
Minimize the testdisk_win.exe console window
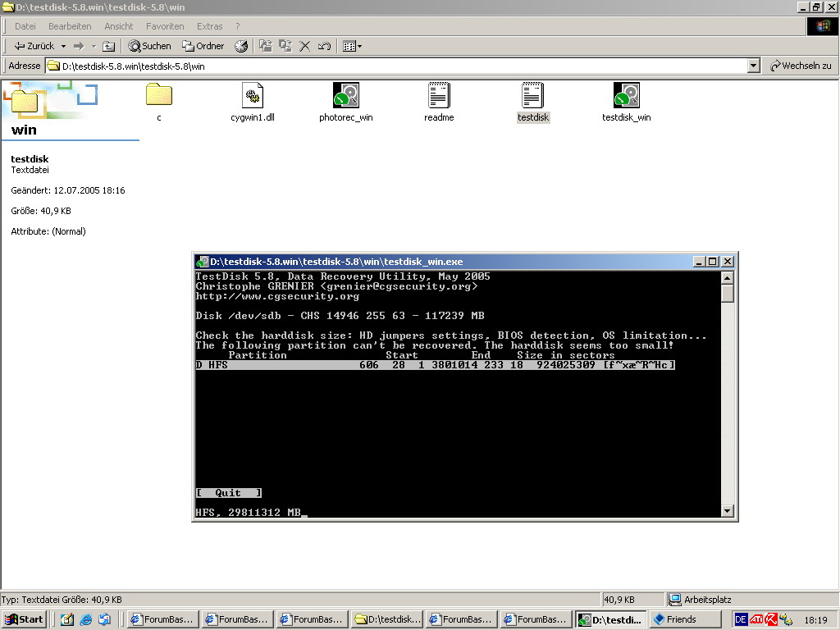699,262
